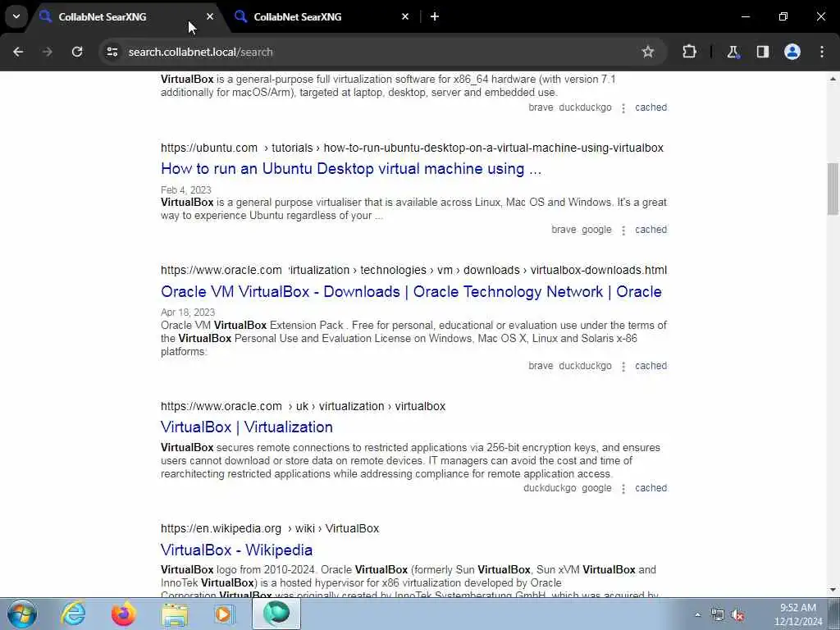Reload the current page

coord(77,52)
